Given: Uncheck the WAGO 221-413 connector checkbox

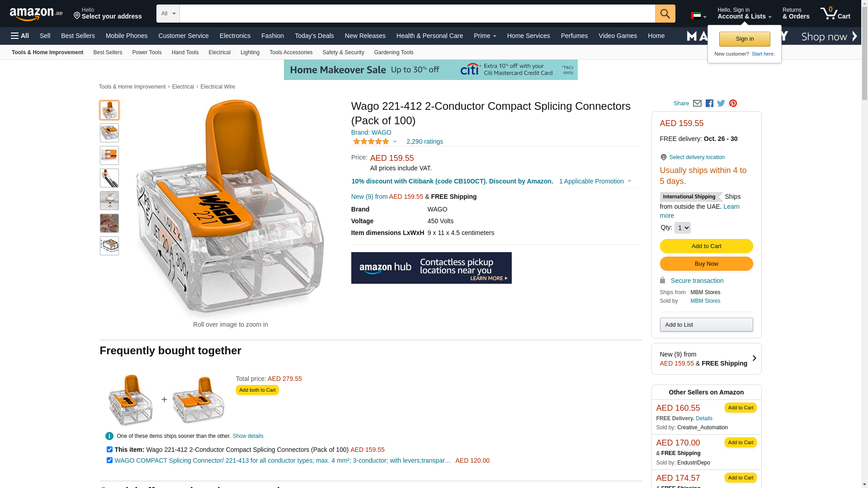Looking at the screenshot, I should 109,460.
